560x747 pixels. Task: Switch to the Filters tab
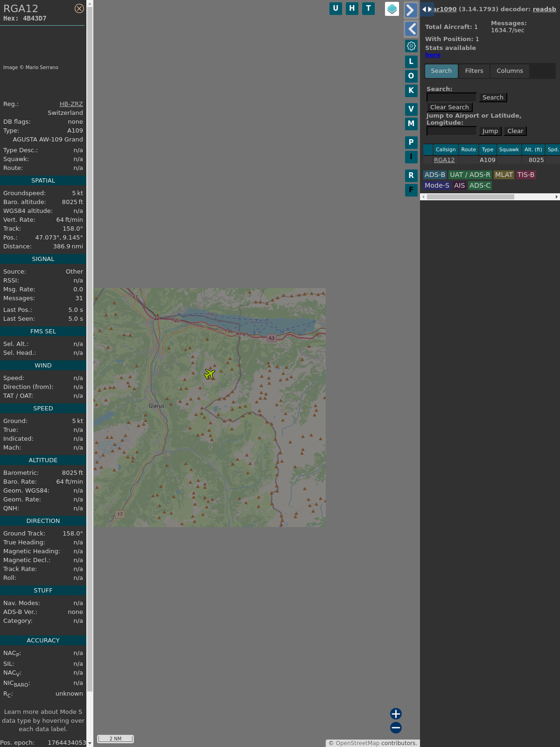pos(474,71)
